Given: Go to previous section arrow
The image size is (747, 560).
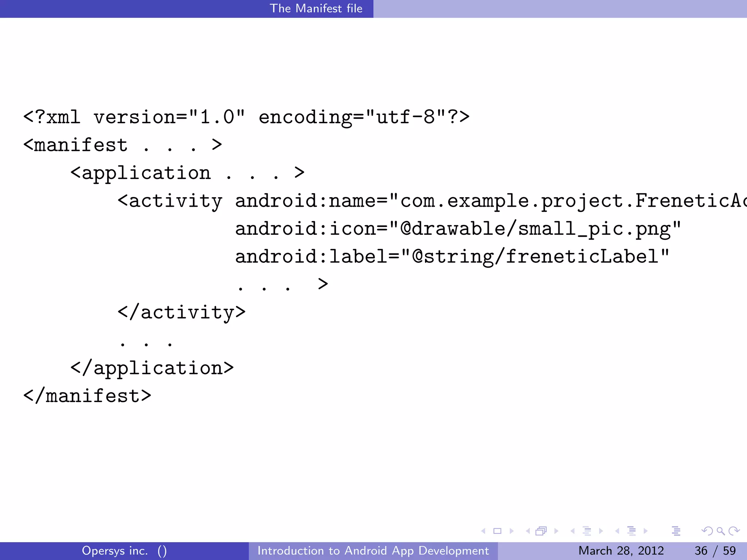Looking at the screenshot, I should click(x=617, y=531).
